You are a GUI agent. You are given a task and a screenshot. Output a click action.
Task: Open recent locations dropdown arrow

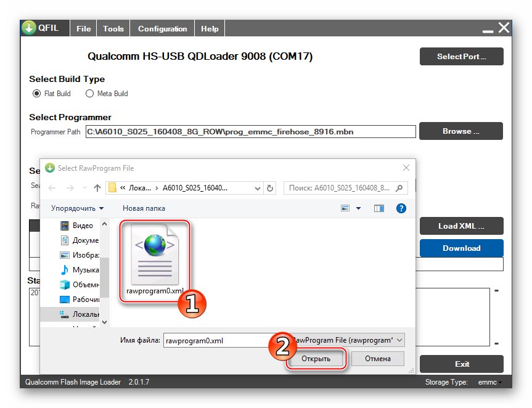[84, 188]
